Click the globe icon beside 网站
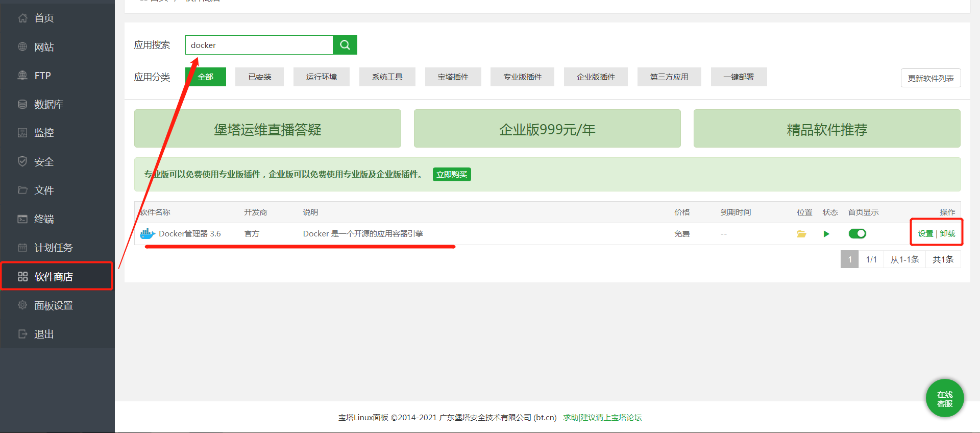The height and width of the screenshot is (433, 980). [22, 47]
